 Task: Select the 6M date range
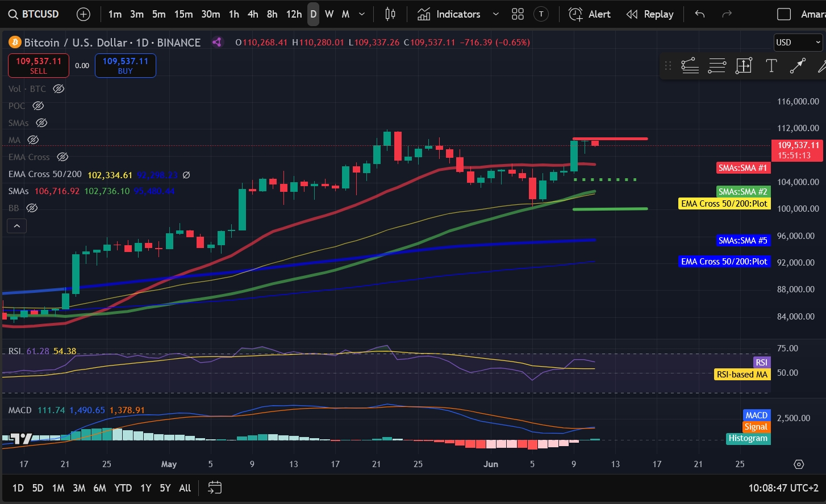[99, 488]
